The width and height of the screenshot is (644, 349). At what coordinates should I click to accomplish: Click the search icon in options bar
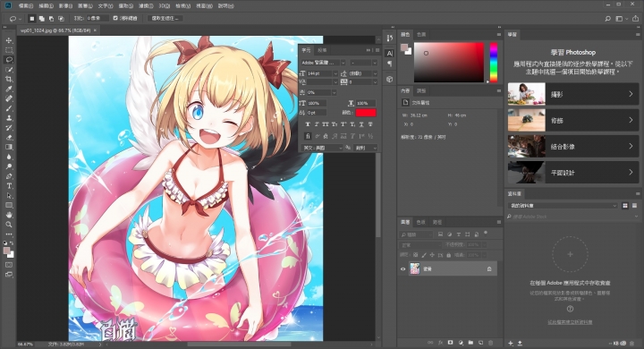(x=608, y=19)
